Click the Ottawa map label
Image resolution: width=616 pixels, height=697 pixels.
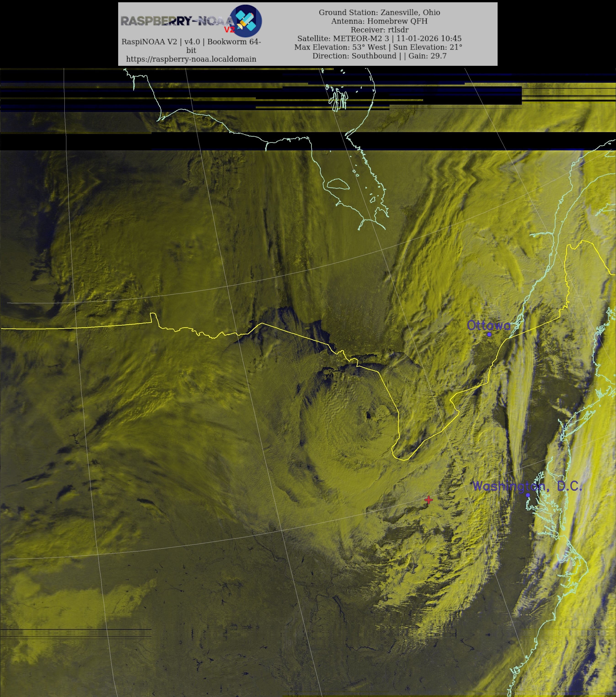488,325
